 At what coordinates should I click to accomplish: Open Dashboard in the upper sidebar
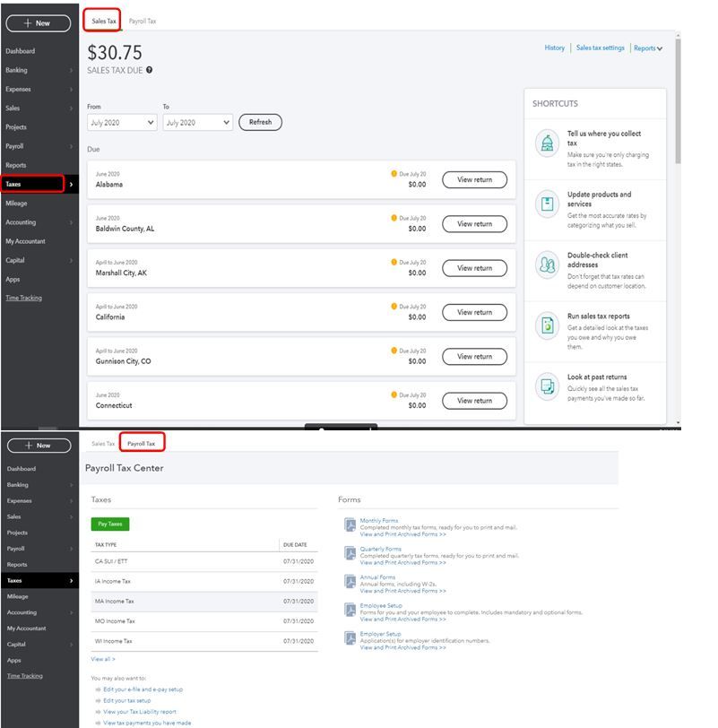[x=20, y=51]
